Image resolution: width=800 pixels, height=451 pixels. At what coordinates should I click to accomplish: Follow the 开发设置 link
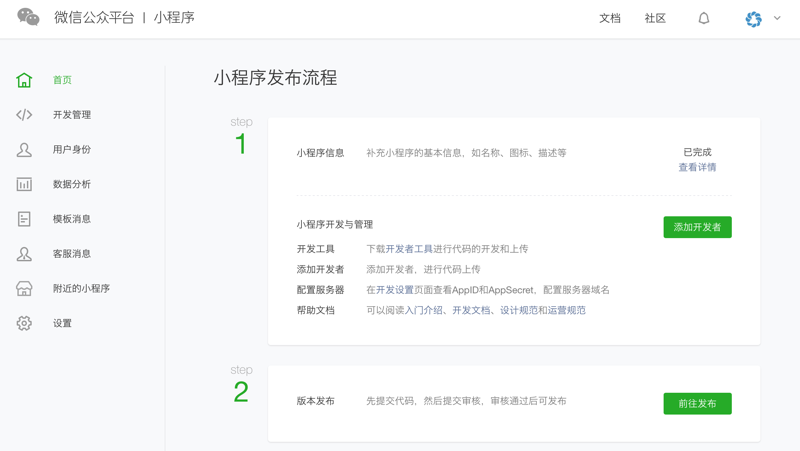[x=395, y=290]
